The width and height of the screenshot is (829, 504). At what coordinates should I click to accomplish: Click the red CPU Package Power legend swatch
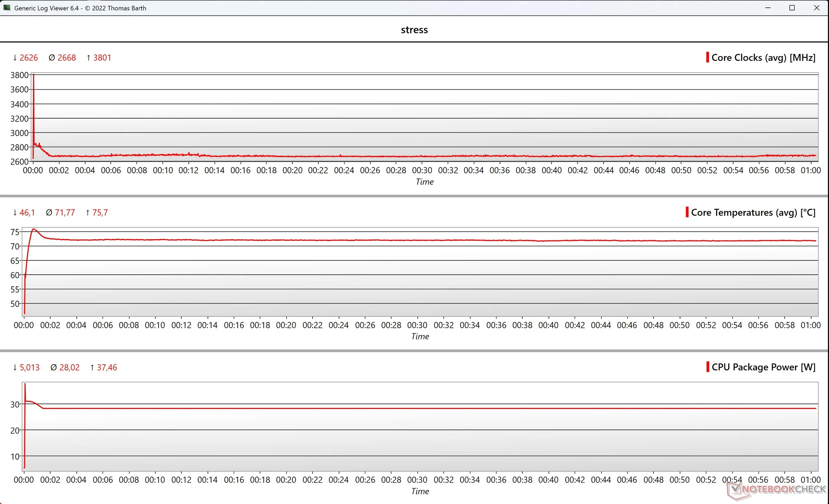[708, 367]
